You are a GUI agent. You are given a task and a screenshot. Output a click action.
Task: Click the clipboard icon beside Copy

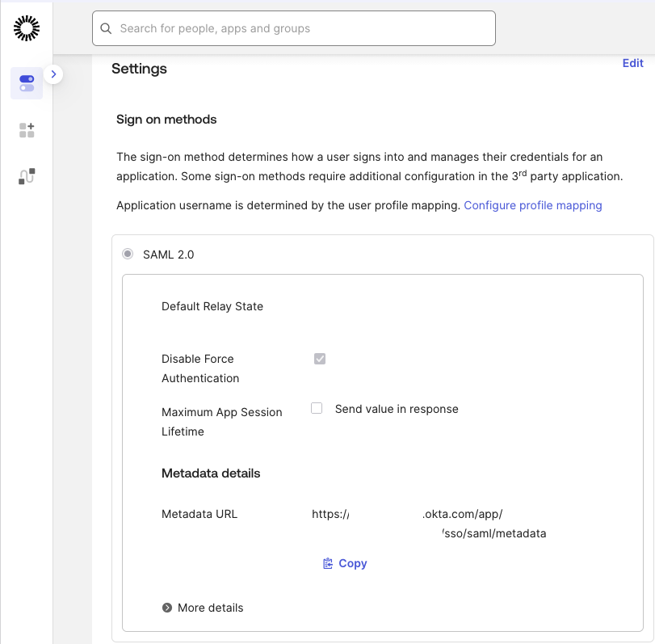[x=327, y=562]
